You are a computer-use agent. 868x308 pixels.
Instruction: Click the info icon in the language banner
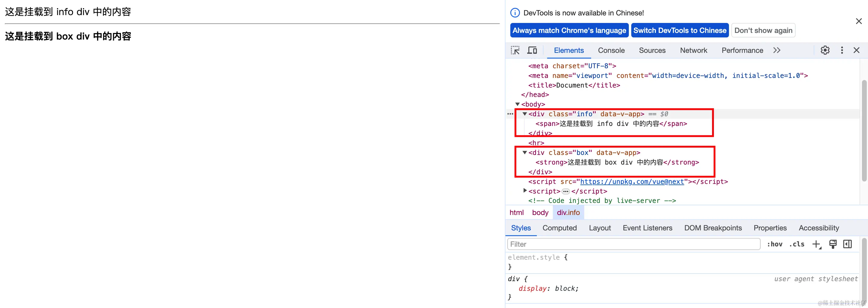515,13
